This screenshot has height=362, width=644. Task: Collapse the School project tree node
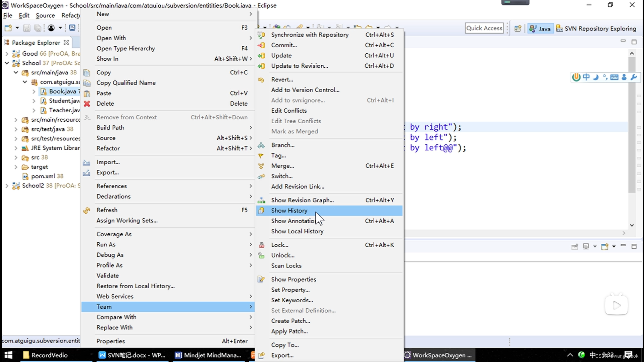[x=7, y=63]
